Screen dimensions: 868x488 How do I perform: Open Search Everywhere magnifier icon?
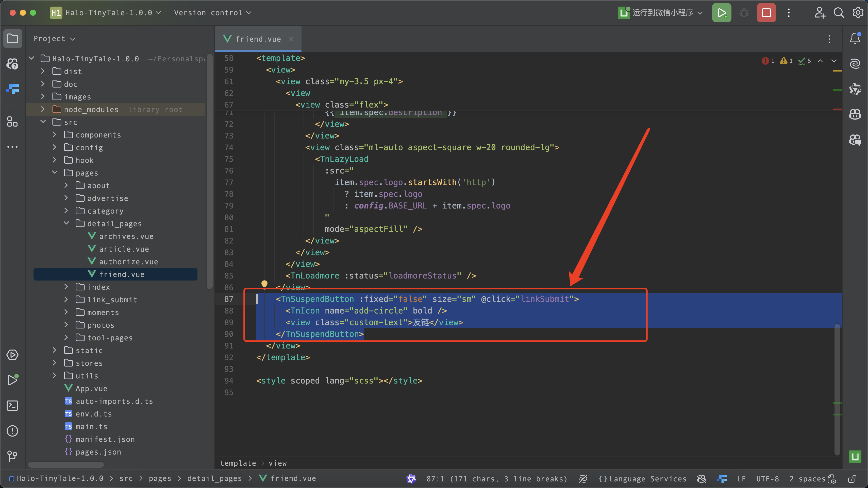pos(839,13)
